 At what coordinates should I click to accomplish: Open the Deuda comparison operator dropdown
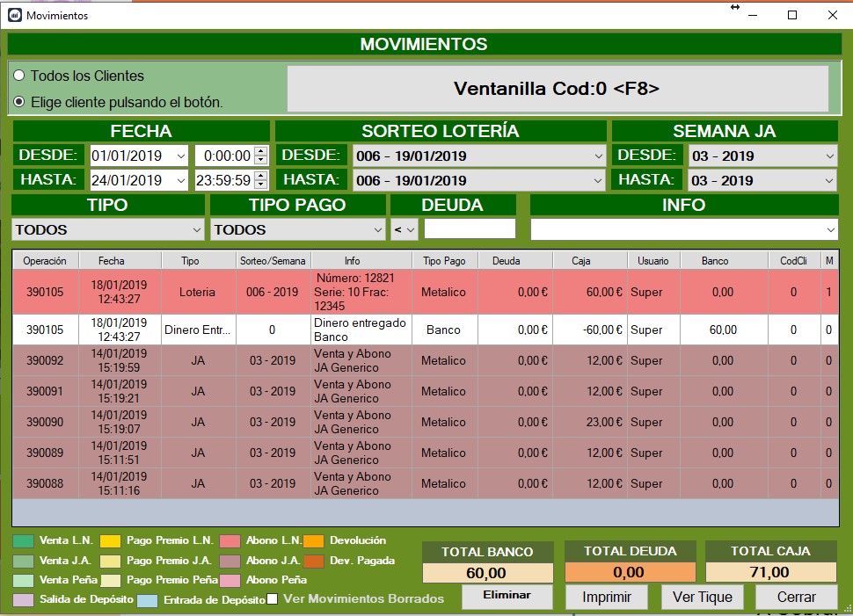[x=405, y=230]
